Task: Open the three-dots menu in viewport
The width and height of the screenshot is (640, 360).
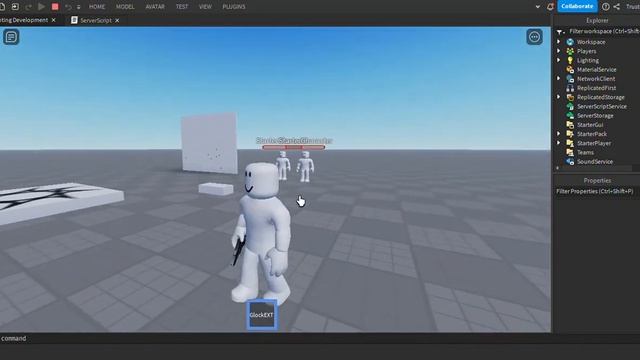Action: pos(534,37)
